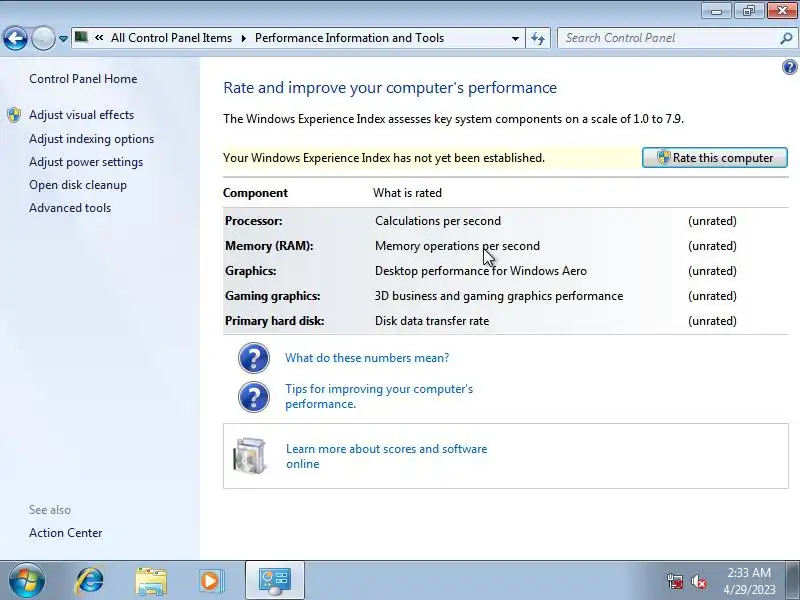Click Desktop performance for Windows Aero text

click(481, 271)
